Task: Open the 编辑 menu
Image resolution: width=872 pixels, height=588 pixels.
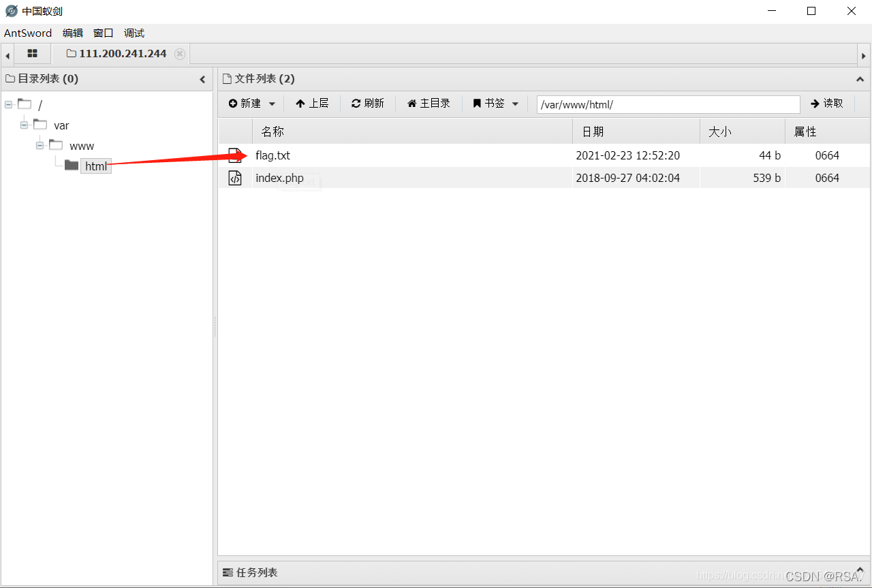Action: [73, 33]
